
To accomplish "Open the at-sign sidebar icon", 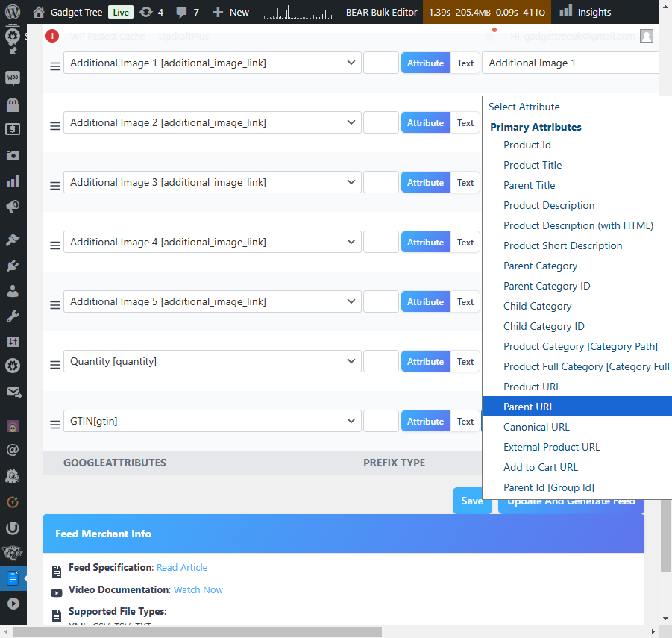I will coord(13,450).
